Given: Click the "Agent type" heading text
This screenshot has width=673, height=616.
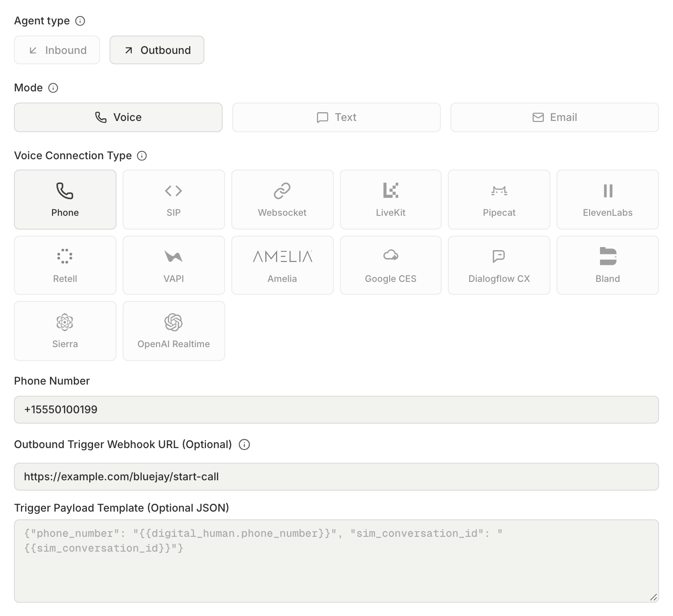Looking at the screenshot, I should pyautogui.click(x=42, y=21).
